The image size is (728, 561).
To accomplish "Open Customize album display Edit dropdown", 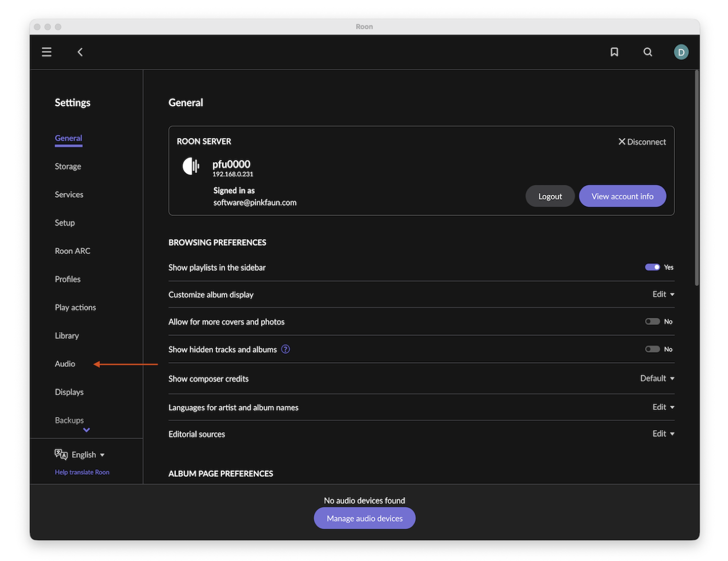I will 663,294.
